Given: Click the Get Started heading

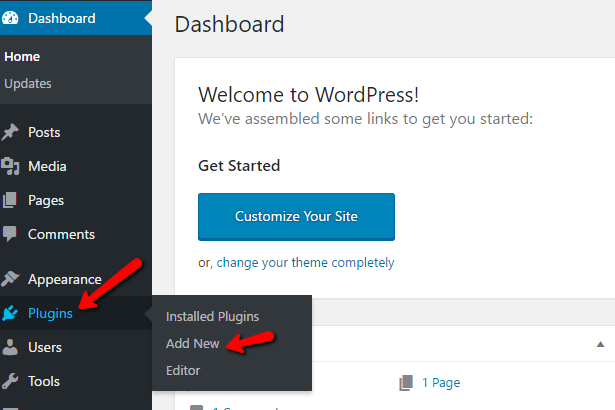Looking at the screenshot, I should tap(239, 166).
